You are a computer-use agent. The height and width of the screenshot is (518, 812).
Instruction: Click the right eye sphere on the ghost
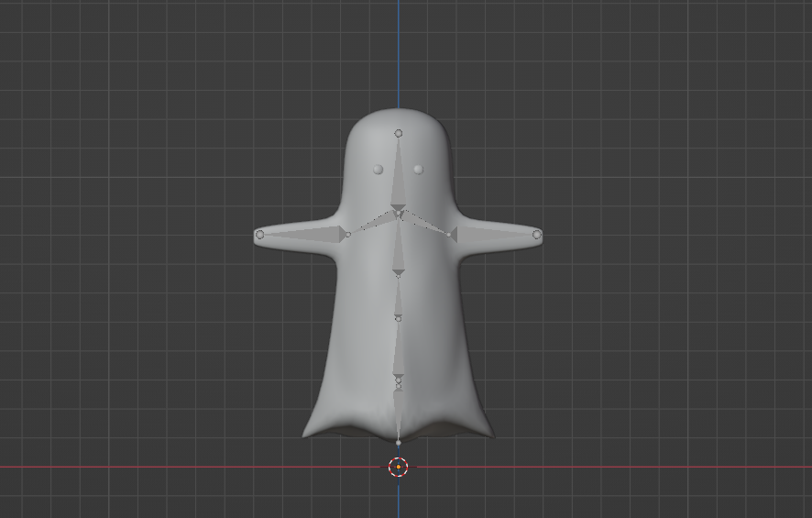coord(419,170)
